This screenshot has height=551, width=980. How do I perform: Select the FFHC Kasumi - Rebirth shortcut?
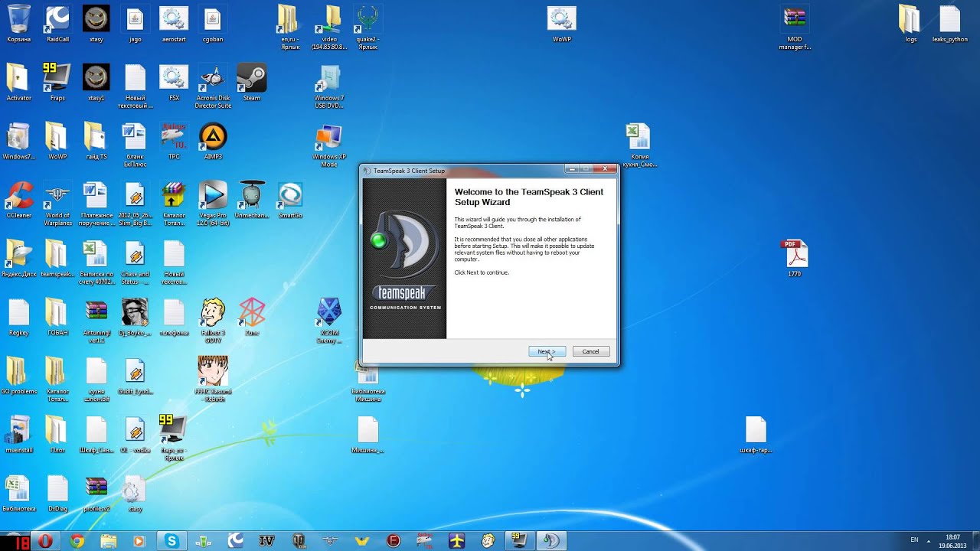point(213,380)
